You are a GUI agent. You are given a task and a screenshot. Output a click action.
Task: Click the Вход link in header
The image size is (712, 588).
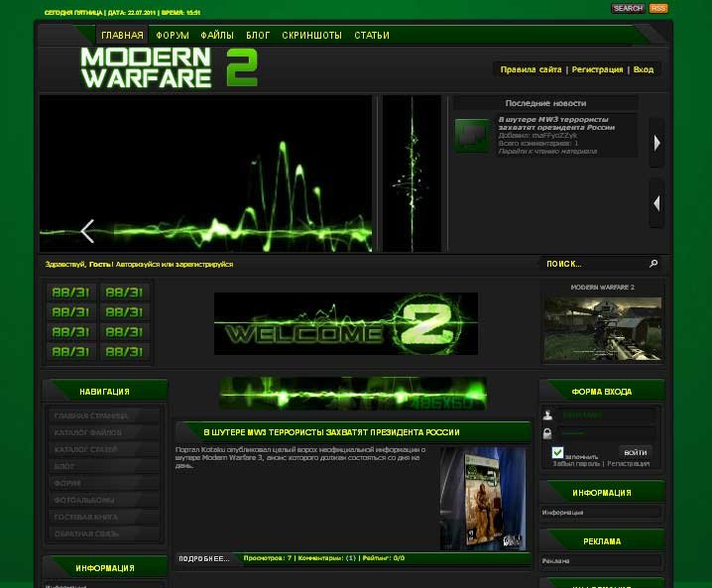coord(644,69)
